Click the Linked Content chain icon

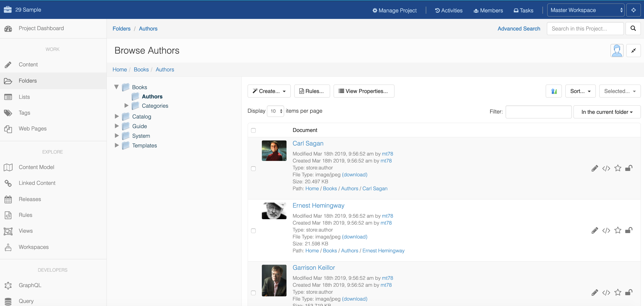coord(8,183)
